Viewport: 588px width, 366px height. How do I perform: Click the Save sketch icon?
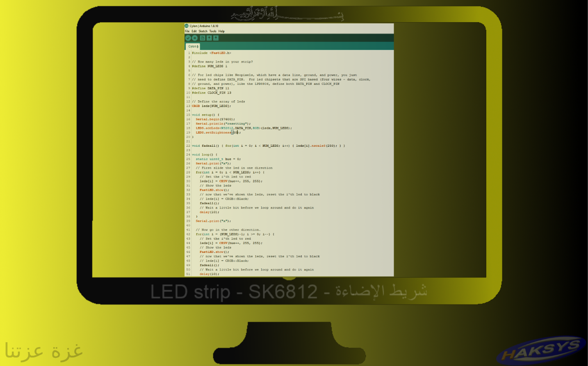click(x=216, y=38)
